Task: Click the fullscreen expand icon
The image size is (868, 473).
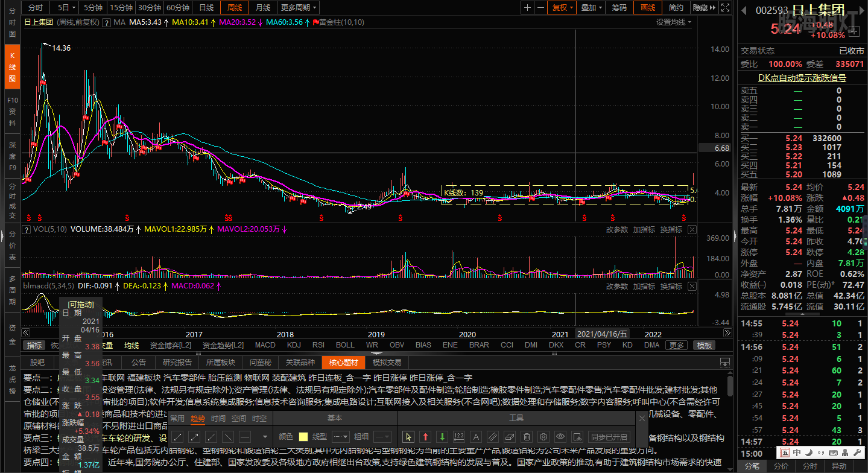Action: click(725, 7)
